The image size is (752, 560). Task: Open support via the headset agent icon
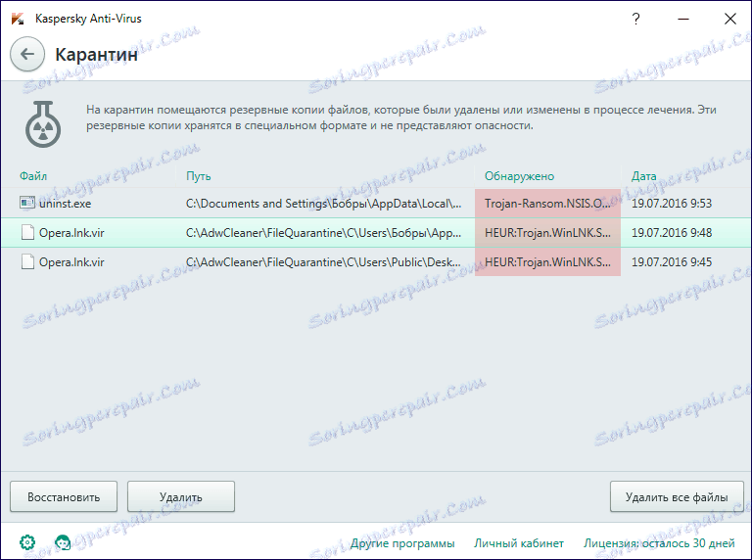pyautogui.click(x=63, y=542)
